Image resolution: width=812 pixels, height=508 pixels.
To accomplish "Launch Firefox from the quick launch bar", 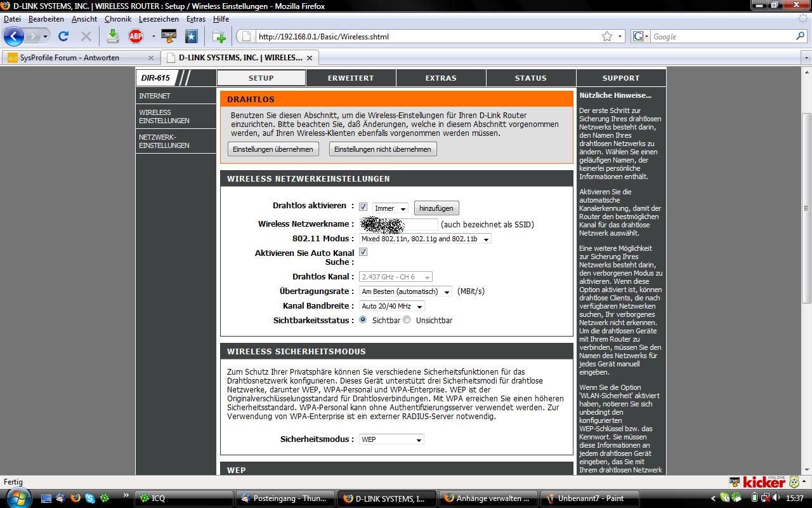I will pos(75,498).
